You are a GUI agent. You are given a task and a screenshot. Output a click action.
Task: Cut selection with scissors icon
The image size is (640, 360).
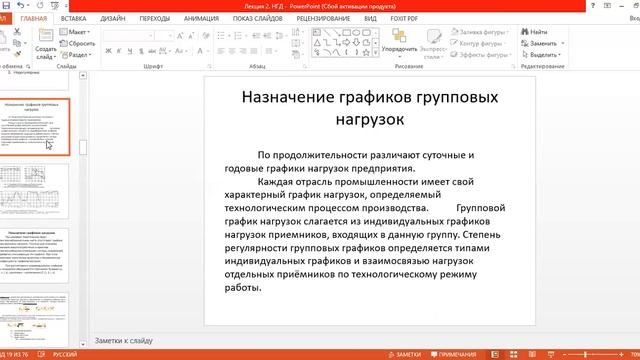click(17, 31)
